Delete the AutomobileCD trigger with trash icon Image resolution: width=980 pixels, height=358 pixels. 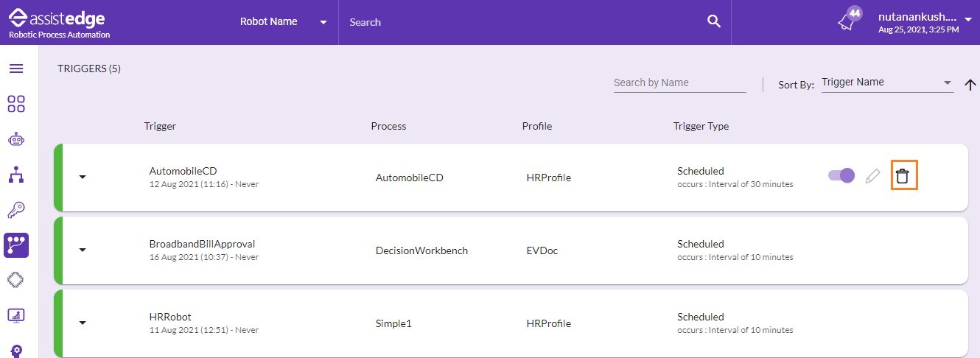(903, 176)
